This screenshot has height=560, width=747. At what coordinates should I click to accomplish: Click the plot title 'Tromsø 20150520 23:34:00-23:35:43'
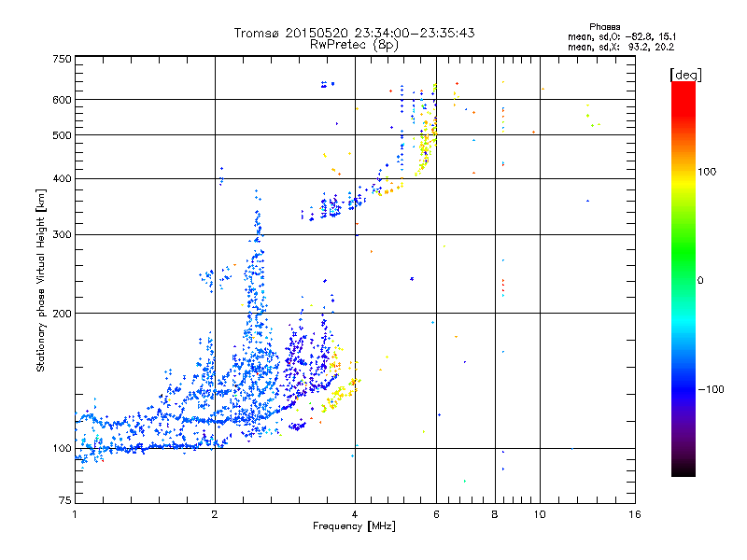pyautogui.click(x=354, y=33)
